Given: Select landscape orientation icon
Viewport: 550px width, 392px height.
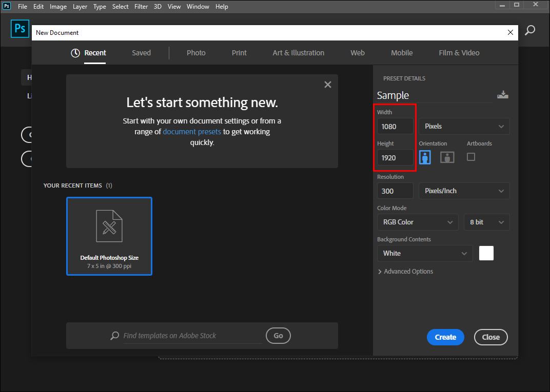Looking at the screenshot, I should (447, 157).
